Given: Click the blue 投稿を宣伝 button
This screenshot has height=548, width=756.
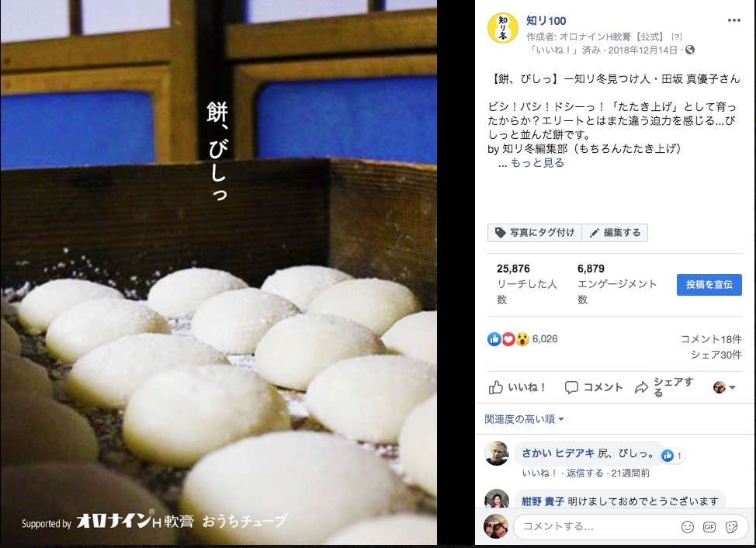Looking at the screenshot, I should point(709,285).
